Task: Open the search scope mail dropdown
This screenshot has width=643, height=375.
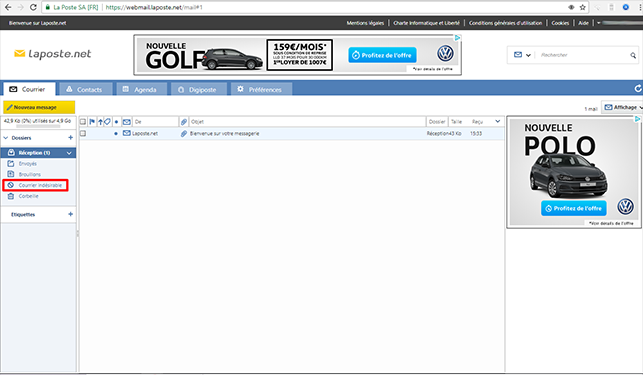Action: [522, 55]
